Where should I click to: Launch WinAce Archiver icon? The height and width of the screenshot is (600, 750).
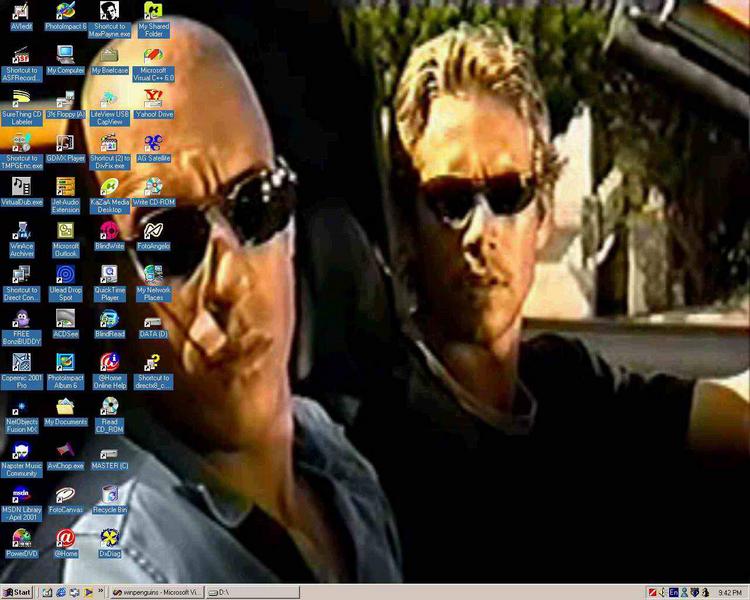click(21, 240)
